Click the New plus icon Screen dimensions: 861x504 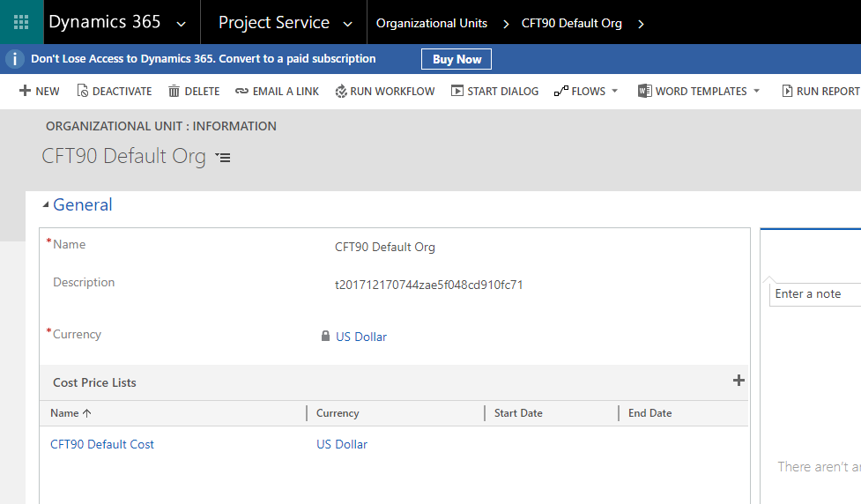tap(25, 91)
